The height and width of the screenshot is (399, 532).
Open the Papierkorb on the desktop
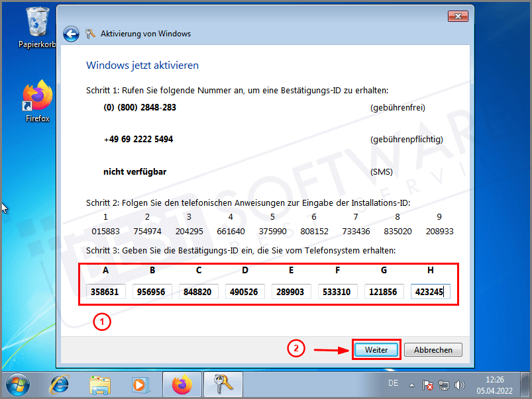click(x=36, y=23)
